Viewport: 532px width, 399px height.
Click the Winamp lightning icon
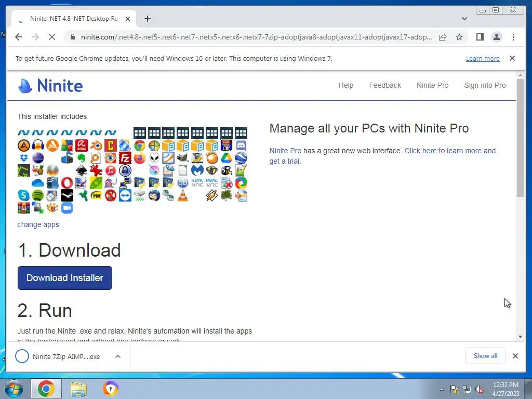[x=212, y=195]
